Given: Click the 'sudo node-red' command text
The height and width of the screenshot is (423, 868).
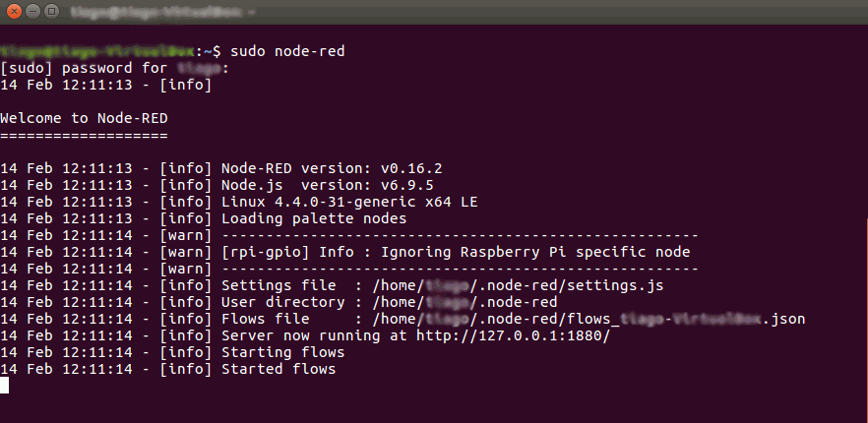Looking at the screenshot, I should tap(287, 51).
